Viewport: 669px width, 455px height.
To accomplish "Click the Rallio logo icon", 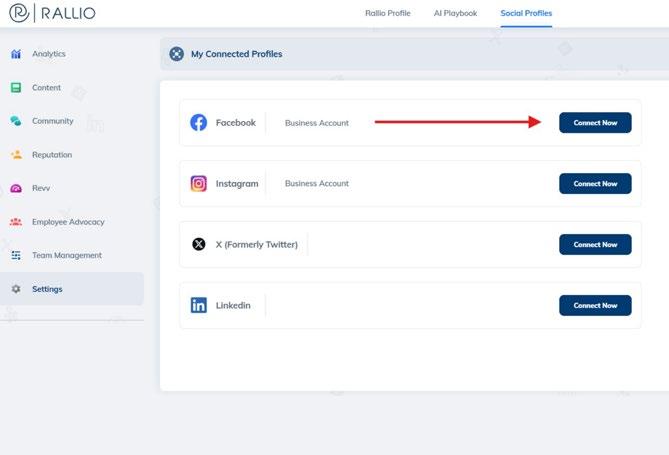I will click(19, 13).
